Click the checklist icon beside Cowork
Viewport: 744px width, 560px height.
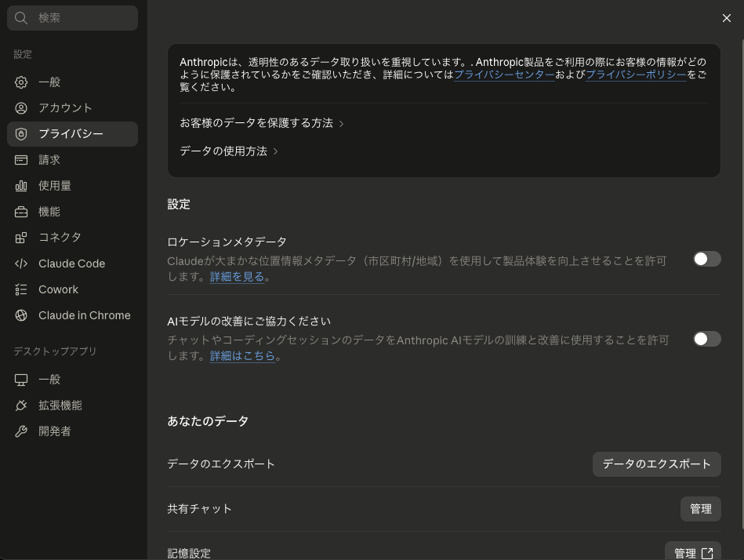coord(21,289)
